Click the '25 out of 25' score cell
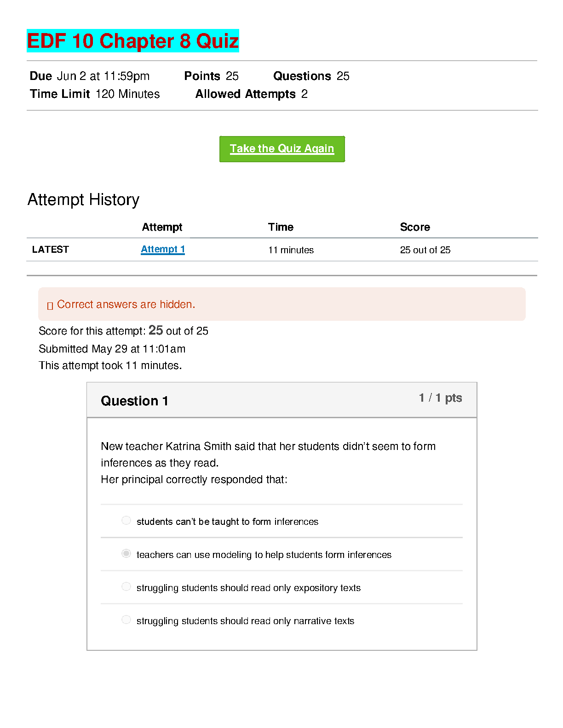 pyautogui.click(x=425, y=250)
